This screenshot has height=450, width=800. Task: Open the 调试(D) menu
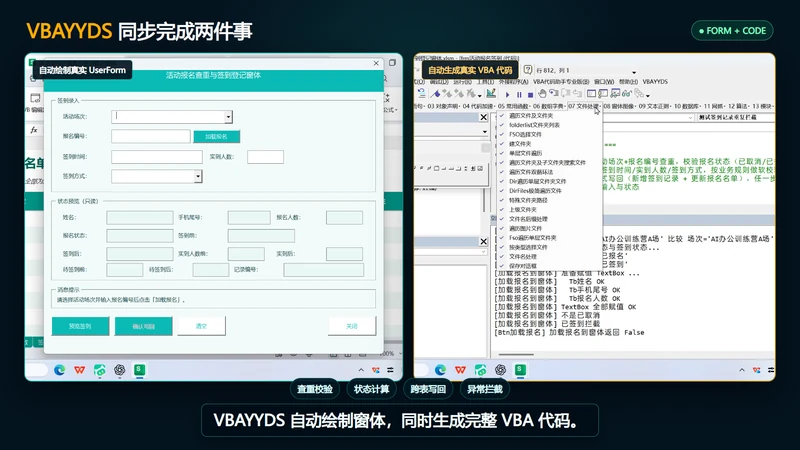click(x=439, y=82)
